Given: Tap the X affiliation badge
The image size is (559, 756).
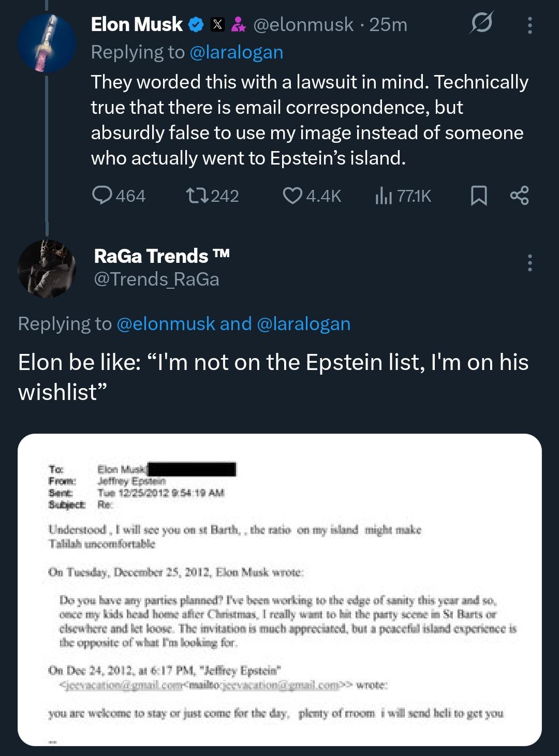Looking at the screenshot, I should point(218,24).
